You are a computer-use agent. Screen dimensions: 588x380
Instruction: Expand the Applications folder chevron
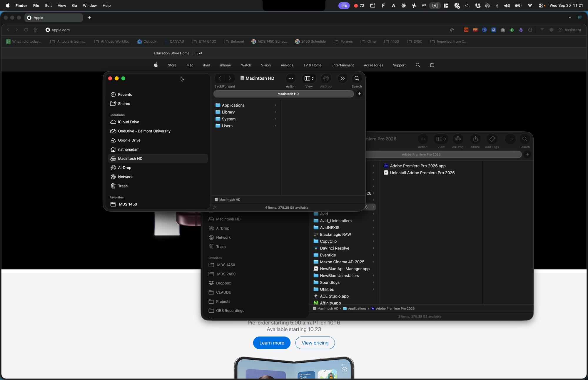pos(275,105)
